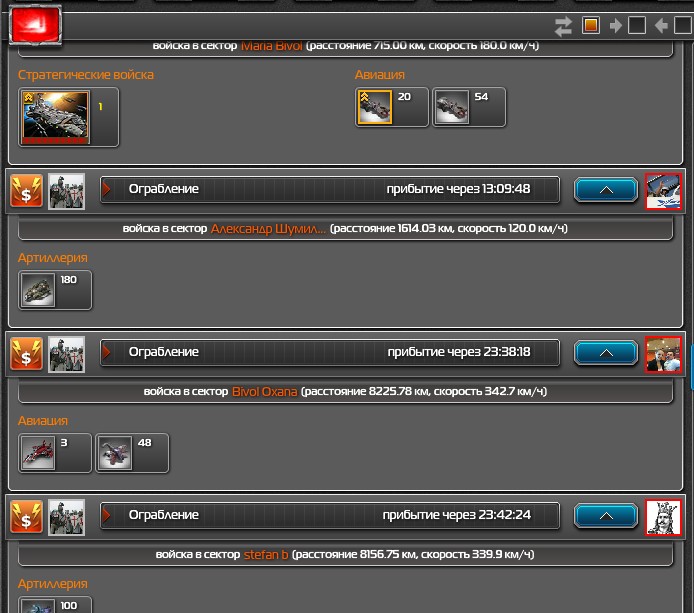Click the aviation unit with count 20
This screenshot has height=613, width=694.
coord(392,107)
